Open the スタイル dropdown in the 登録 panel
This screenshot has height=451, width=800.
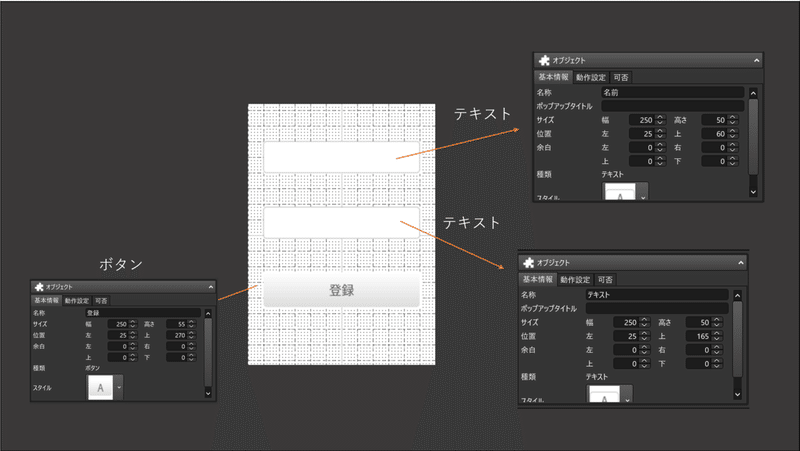coord(118,387)
